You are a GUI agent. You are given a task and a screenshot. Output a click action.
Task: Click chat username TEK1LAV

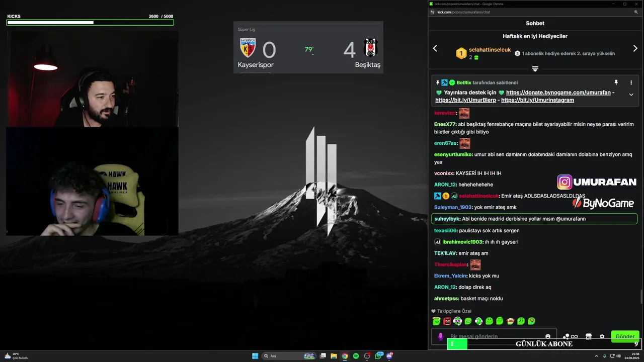pos(445,253)
